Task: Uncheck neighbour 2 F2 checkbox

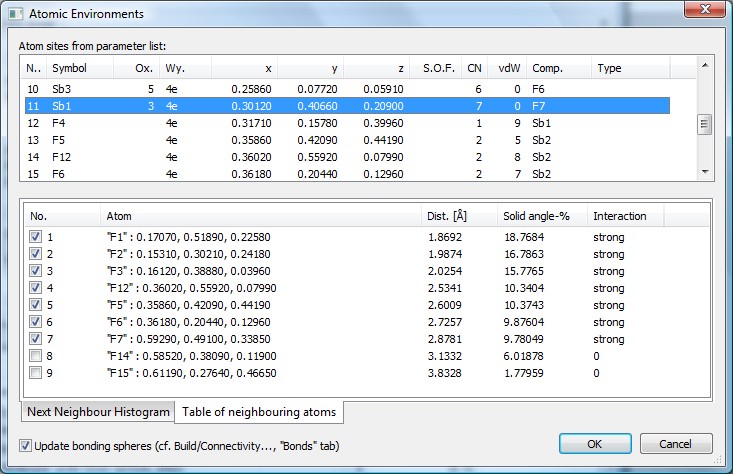Action: (35, 254)
